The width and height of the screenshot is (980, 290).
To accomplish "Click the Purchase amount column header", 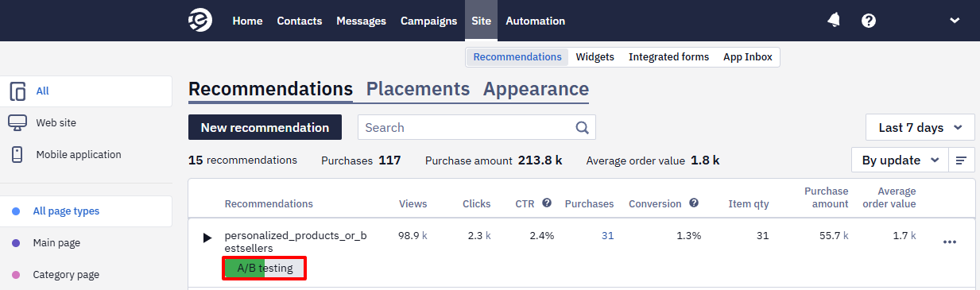I will pos(827,198).
